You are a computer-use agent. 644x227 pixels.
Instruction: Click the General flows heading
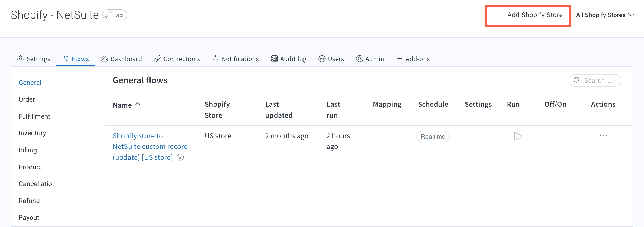(x=140, y=80)
